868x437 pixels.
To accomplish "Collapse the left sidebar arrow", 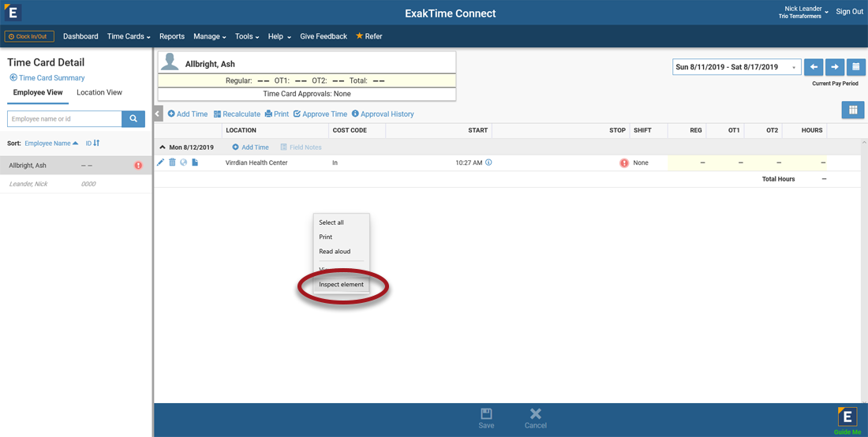I will 158,114.
